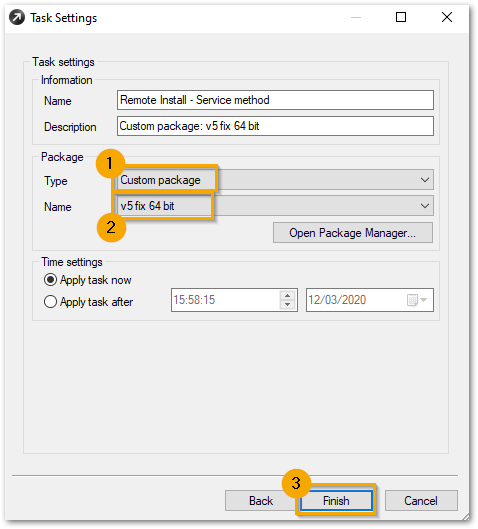Select Apply task now option
The height and width of the screenshot is (529, 478).
point(88,280)
